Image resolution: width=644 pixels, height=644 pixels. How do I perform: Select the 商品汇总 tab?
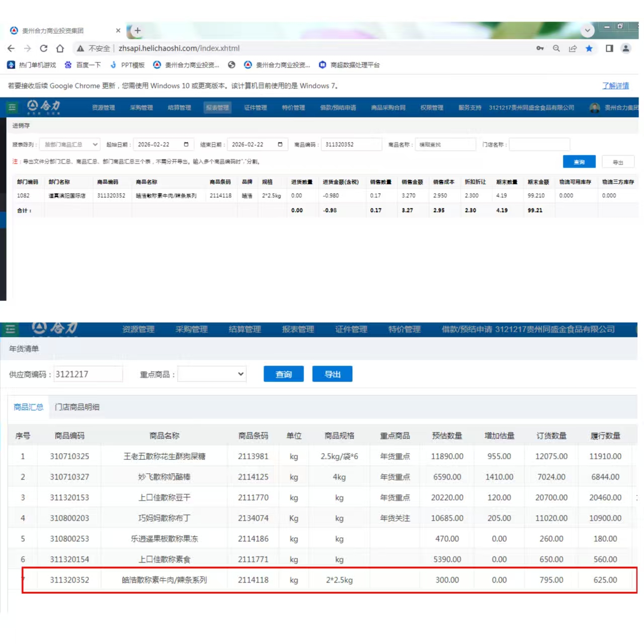coord(28,407)
